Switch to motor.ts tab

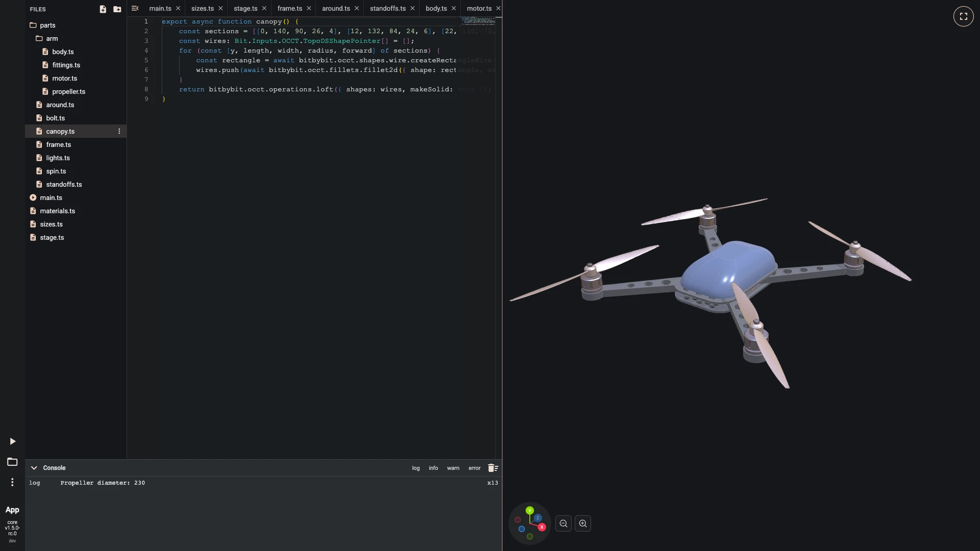[x=479, y=8]
